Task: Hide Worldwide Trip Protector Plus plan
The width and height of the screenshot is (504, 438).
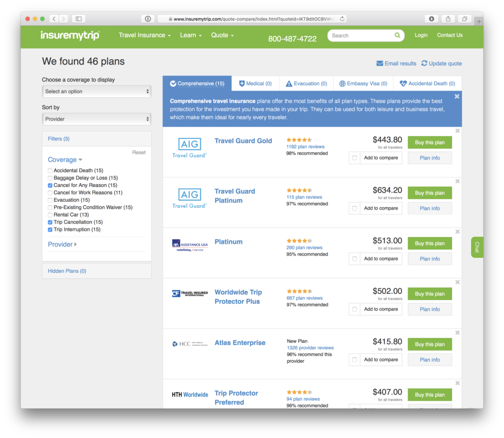Action: tap(457, 282)
